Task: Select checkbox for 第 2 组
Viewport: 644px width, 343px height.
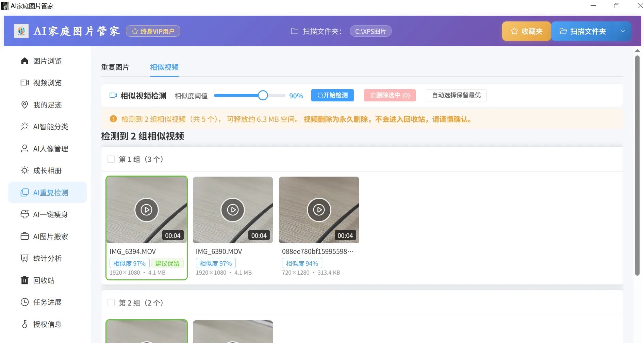Action: pos(111,303)
